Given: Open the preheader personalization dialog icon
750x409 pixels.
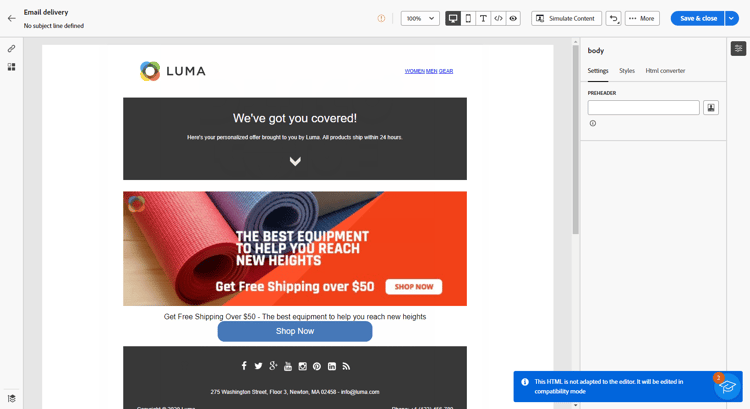Looking at the screenshot, I should [711, 108].
